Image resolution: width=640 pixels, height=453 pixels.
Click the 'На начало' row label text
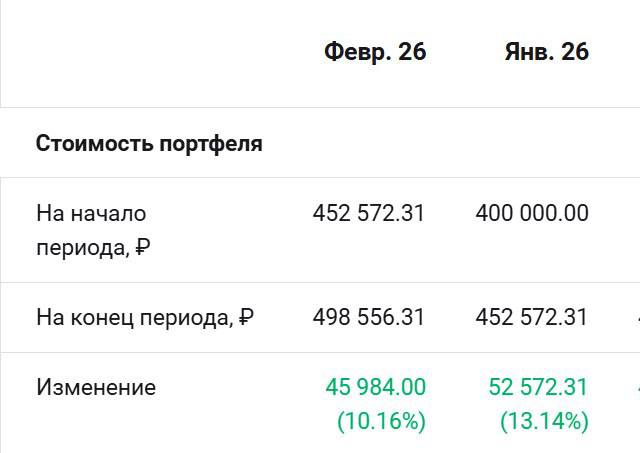(91, 213)
